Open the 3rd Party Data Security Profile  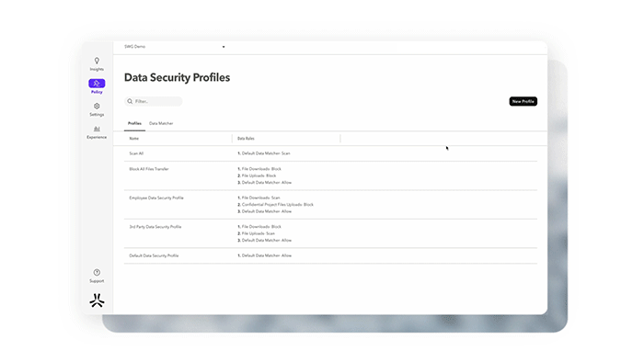[330, 233]
